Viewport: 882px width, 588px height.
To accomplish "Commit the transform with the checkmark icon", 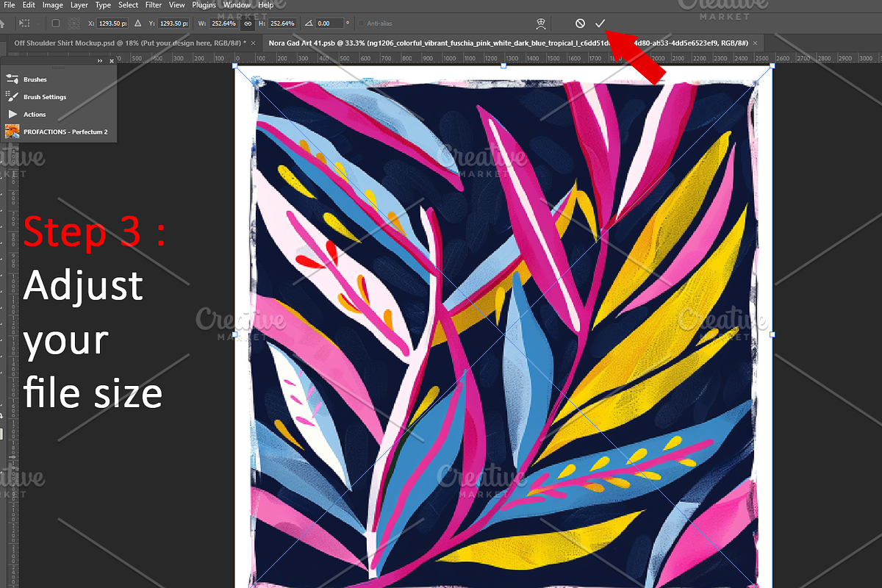I will (x=600, y=24).
